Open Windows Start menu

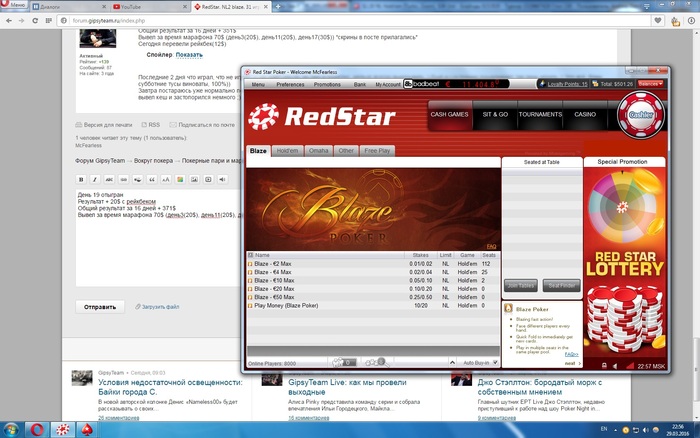11,430
